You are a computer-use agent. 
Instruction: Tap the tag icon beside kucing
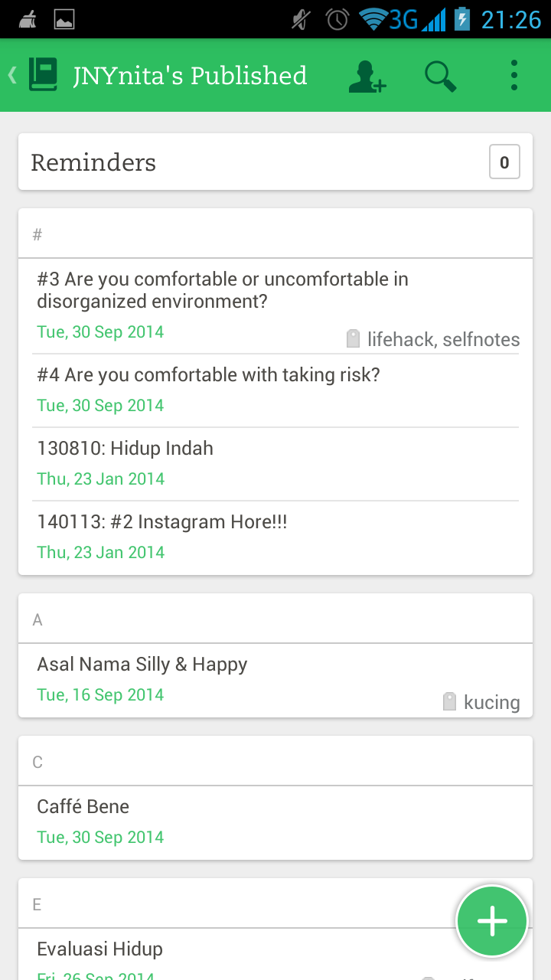pyautogui.click(x=450, y=702)
